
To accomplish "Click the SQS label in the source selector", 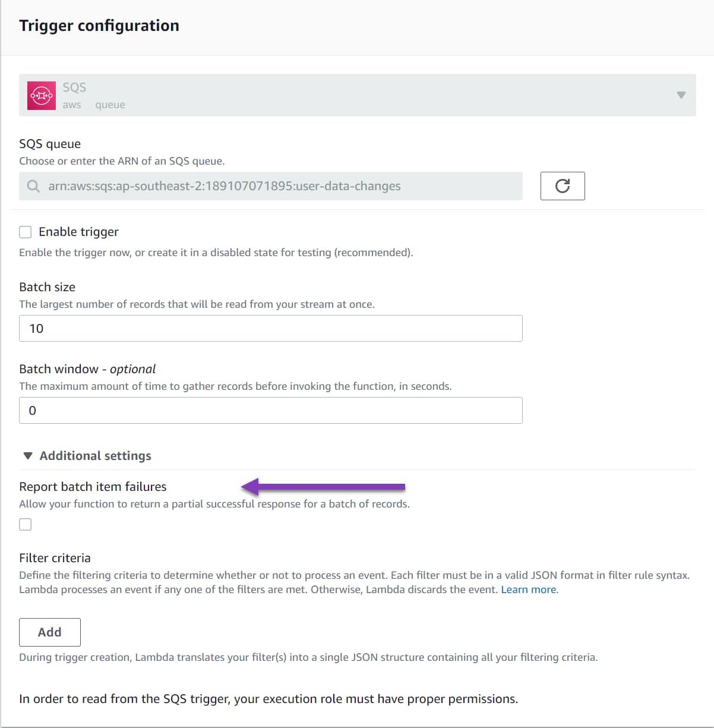I will (x=74, y=87).
